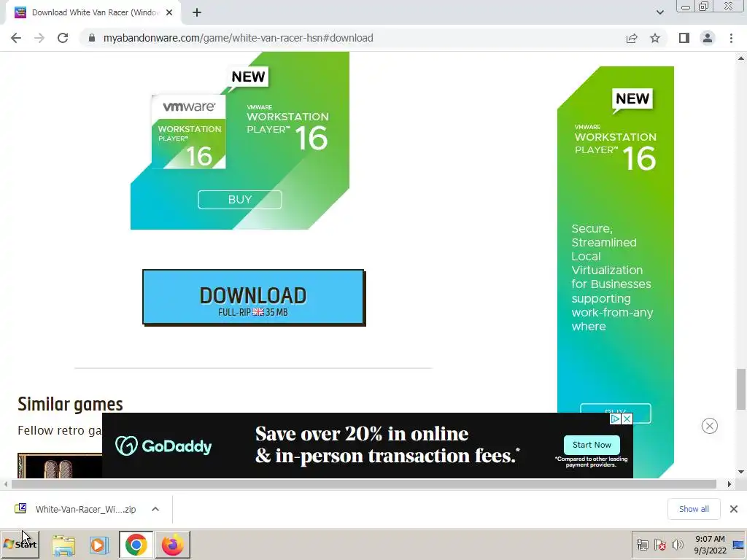Open the AdChoices info icon
The width and height of the screenshot is (747, 560).
616,419
